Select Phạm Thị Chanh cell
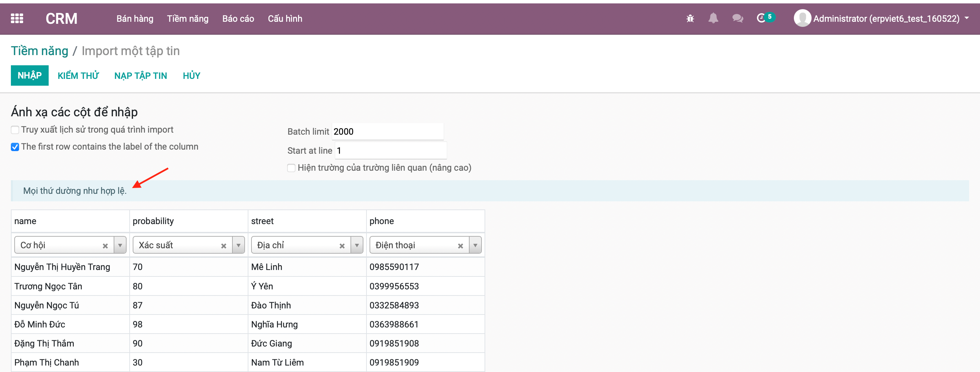The image size is (980, 372). coord(70,362)
